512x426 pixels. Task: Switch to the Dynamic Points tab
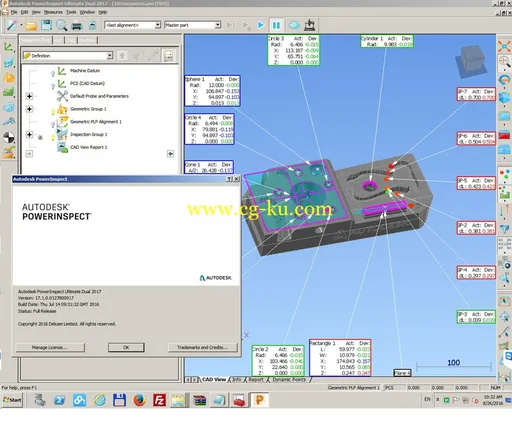pos(289,380)
